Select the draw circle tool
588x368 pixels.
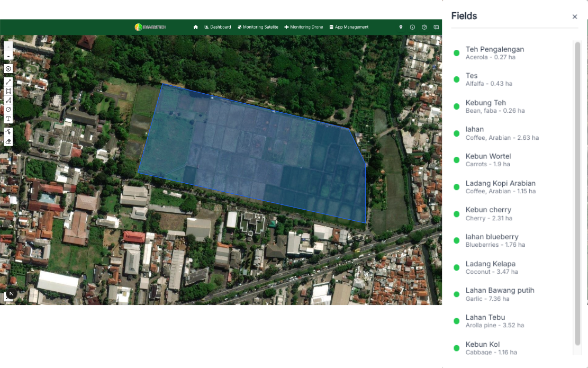coord(8,110)
